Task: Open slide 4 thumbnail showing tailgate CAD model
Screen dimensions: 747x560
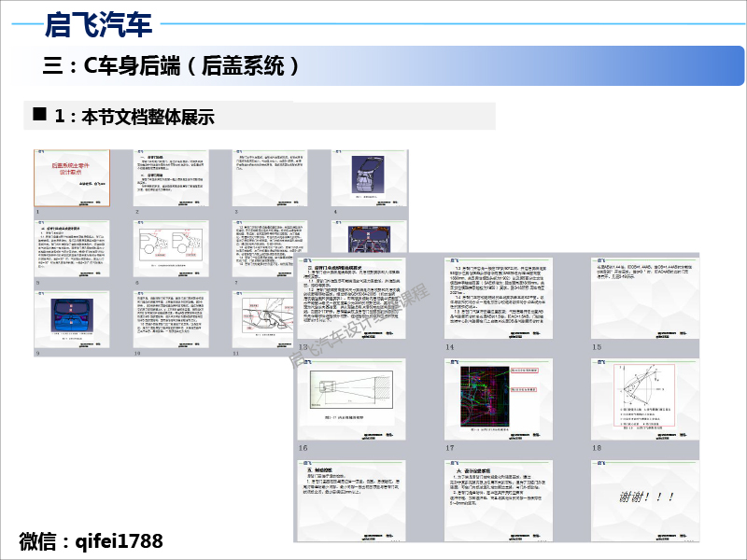Action: click(x=369, y=178)
